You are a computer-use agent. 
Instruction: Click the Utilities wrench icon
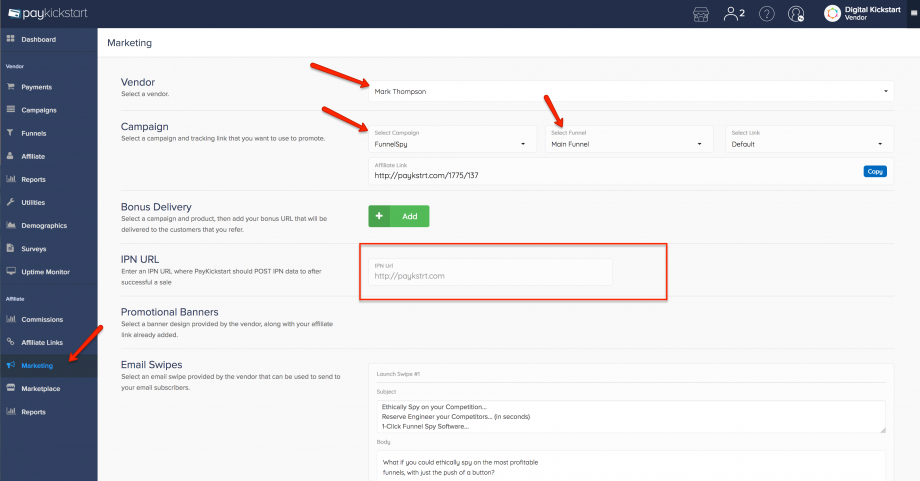[10, 202]
